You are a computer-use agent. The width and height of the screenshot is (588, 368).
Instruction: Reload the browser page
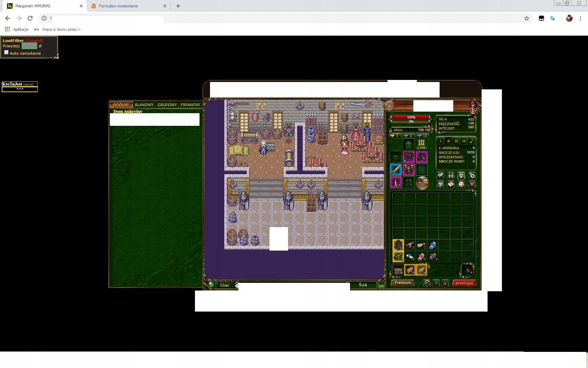click(x=30, y=18)
